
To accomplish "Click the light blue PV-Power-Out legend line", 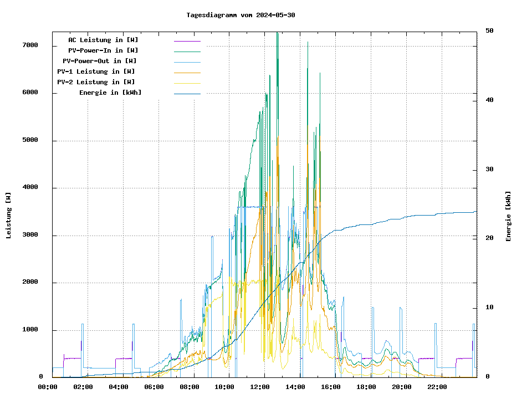I will pos(187,62).
